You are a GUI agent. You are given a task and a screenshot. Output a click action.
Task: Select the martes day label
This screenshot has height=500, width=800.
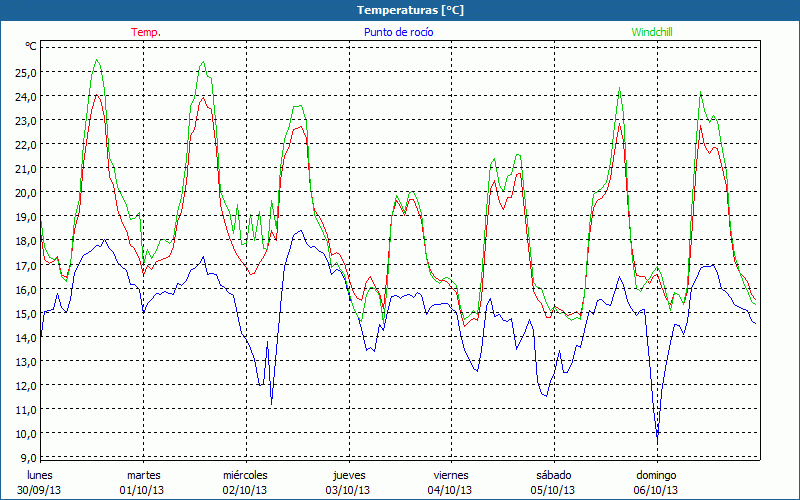143,475
